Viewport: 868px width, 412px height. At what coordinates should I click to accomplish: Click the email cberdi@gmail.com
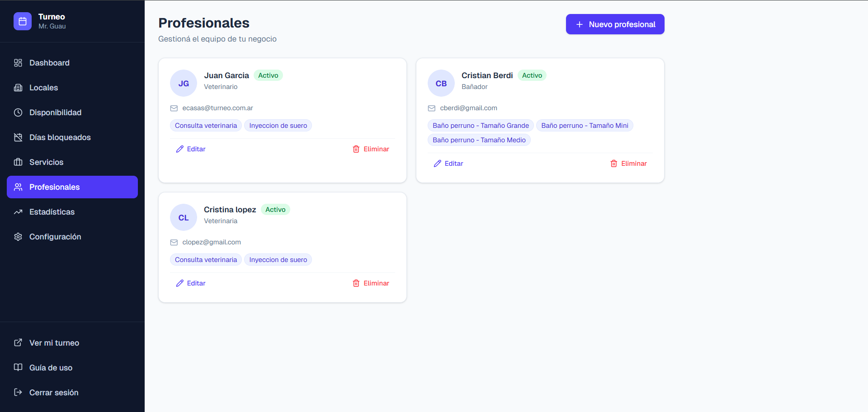(468, 108)
